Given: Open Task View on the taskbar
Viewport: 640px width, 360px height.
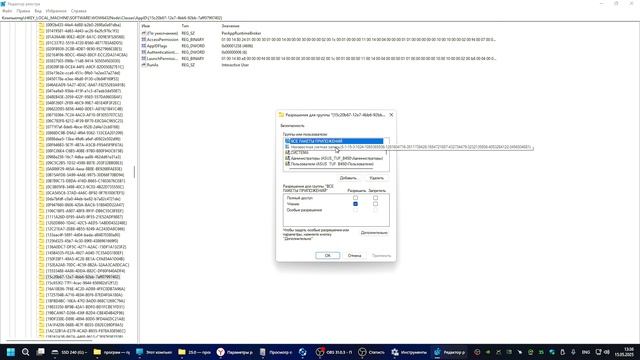Looking at the screenshot, I should [x=40, y=352].
